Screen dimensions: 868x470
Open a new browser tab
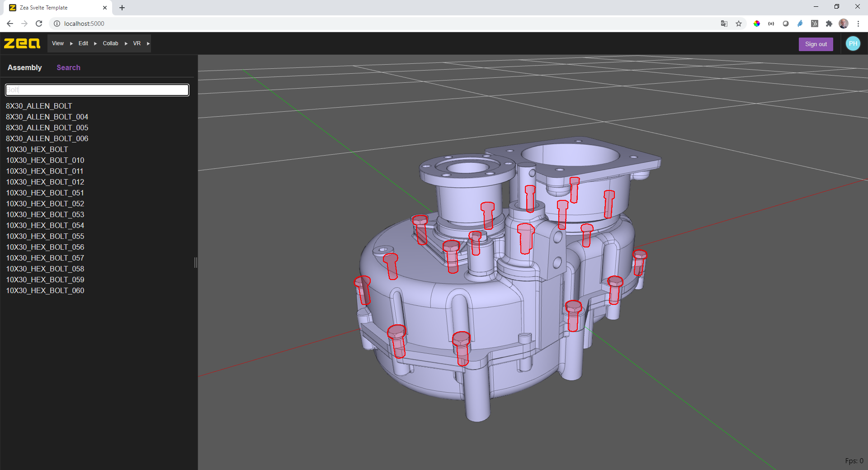coord(122,8)
